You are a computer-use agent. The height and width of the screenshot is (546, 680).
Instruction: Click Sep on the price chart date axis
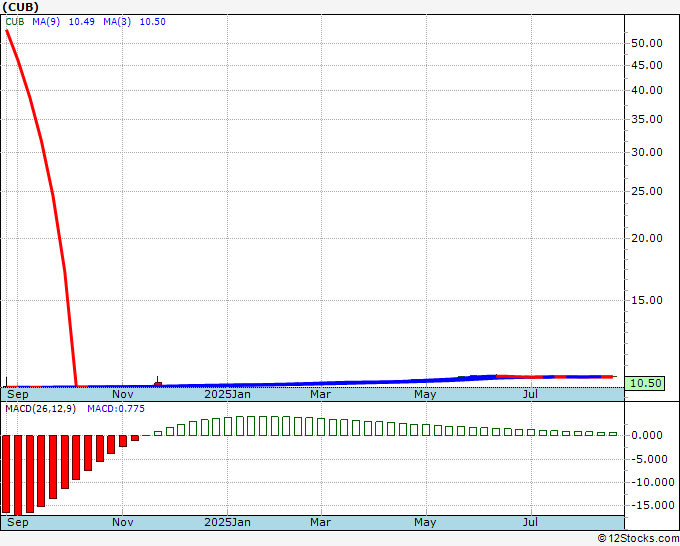point(18,394)
